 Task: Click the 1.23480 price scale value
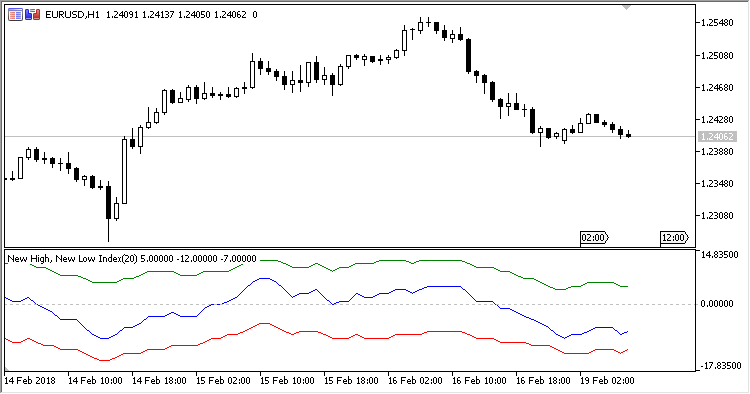coord(717,184)
